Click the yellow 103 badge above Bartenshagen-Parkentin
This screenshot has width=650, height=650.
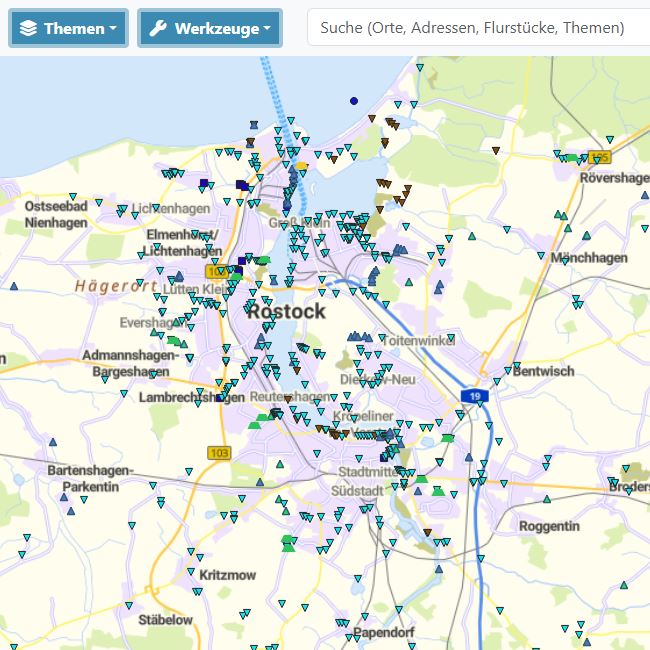[x=219, y=453]
